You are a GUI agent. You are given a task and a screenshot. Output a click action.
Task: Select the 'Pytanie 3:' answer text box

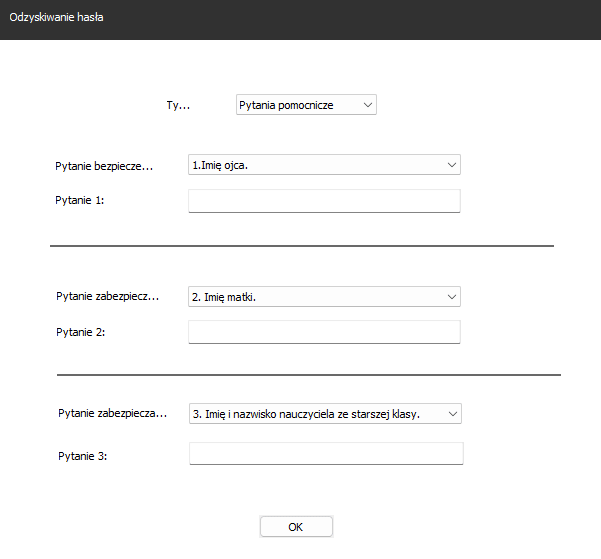point(326,454)
